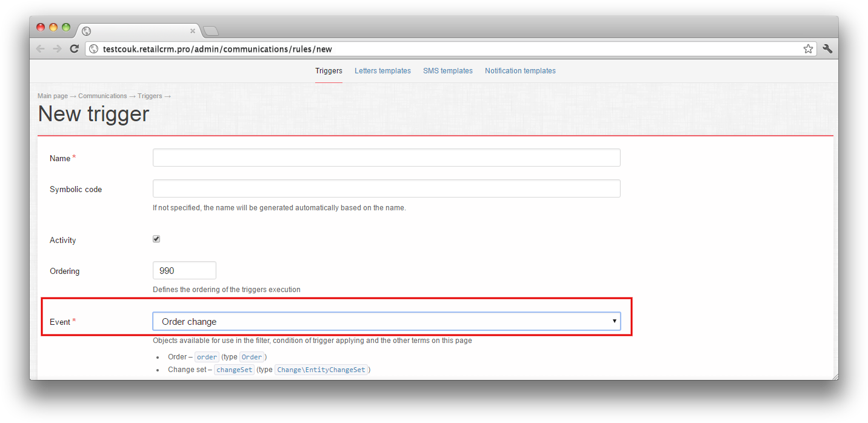Click the browser back arrow
868x423 pixels.
[41, 49]
